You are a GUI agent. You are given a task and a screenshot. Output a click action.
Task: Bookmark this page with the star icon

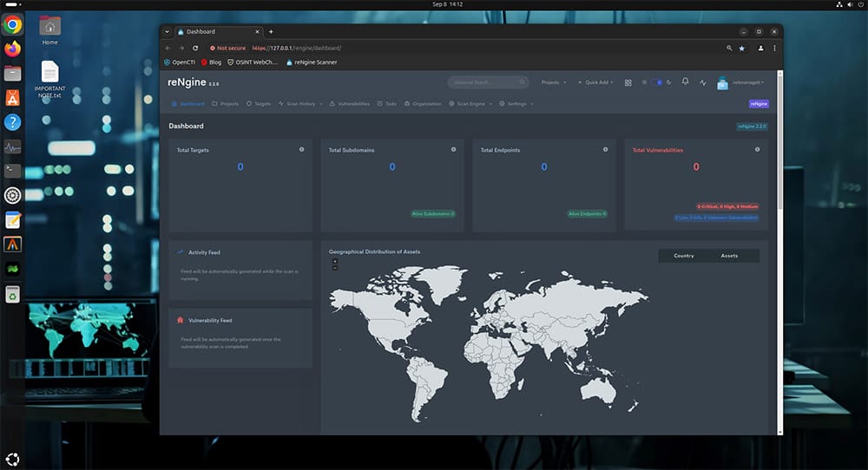[741, 49]
